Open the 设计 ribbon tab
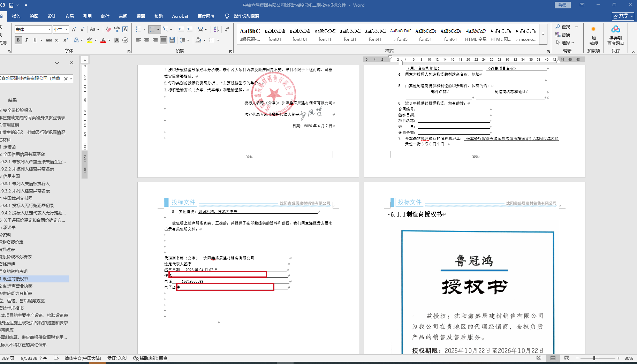The image size is (637, 364). (52, 16)
